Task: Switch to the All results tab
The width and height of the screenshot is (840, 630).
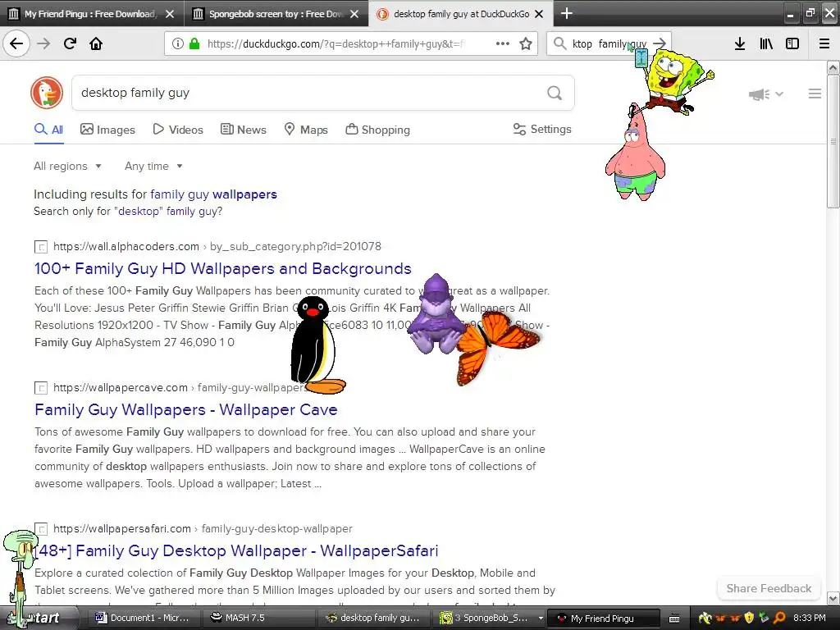Action: click(48, 130)
